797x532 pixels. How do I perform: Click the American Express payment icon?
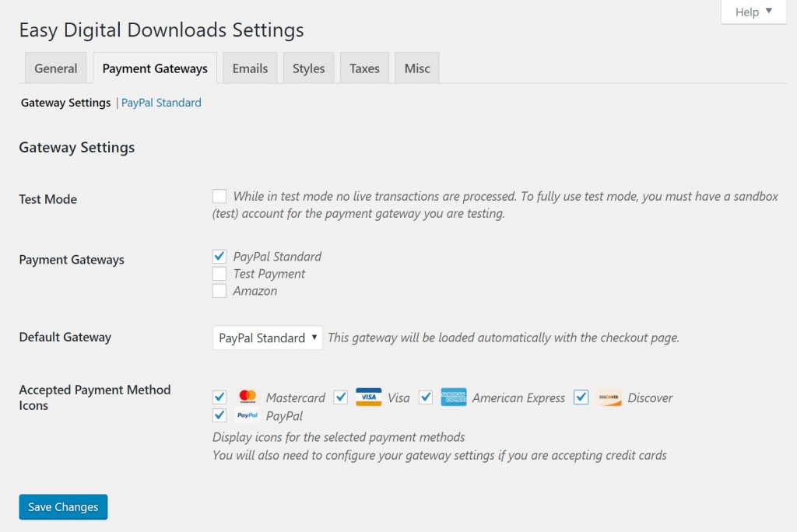click(454, 397)
